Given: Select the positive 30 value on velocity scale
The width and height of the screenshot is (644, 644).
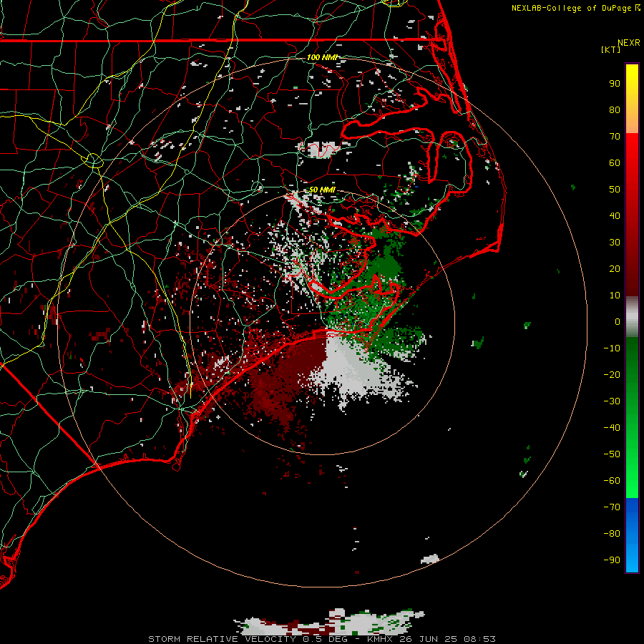Looking at the screenshot, I should point(615,243).
